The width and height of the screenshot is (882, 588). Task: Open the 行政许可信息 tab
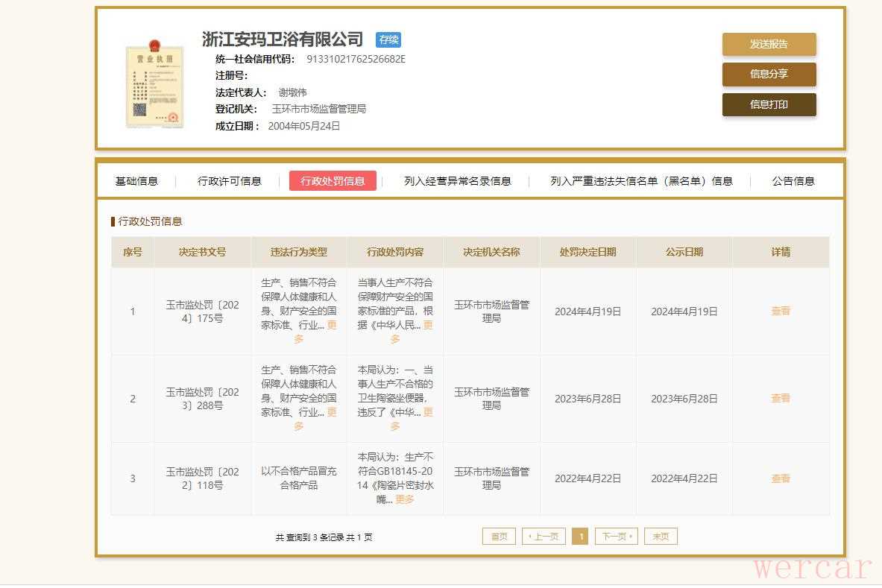(230, 181)
